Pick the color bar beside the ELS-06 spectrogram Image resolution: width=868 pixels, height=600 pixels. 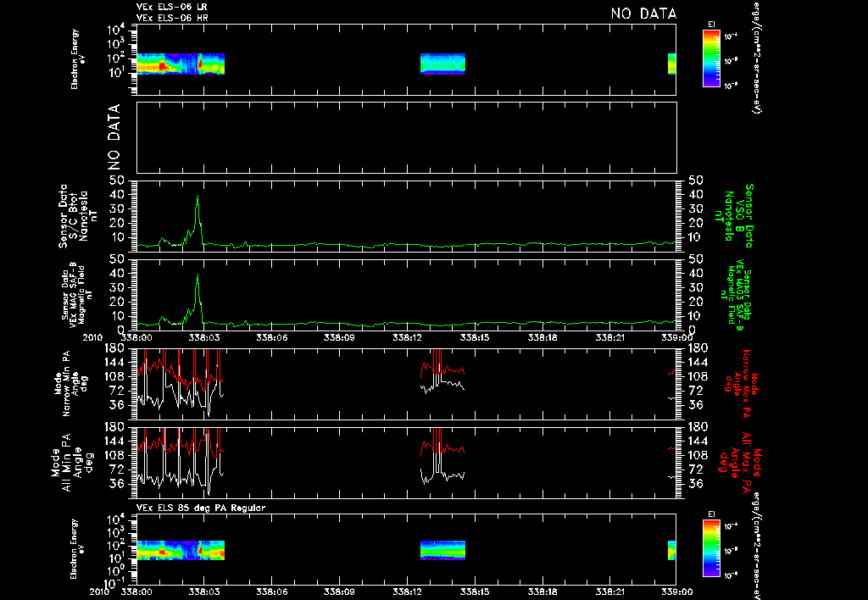711,58
